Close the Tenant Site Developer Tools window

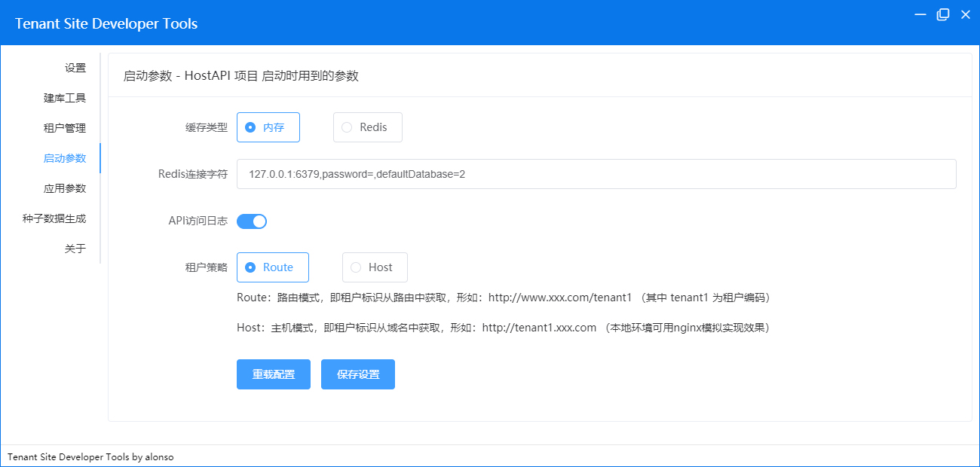pyautogui.click(x=965, y=14)
